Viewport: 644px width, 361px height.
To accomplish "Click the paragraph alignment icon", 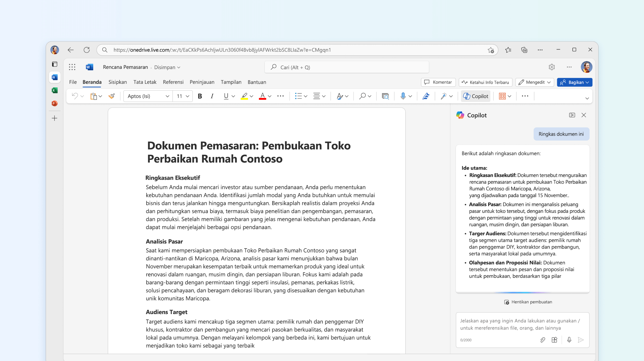I will pyautogui.click(x=317, y=96).
